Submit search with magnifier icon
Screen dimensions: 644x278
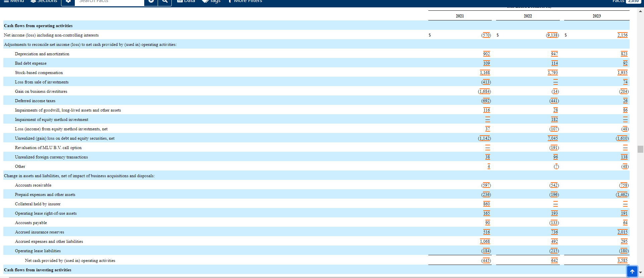click(x=165, y=2)
